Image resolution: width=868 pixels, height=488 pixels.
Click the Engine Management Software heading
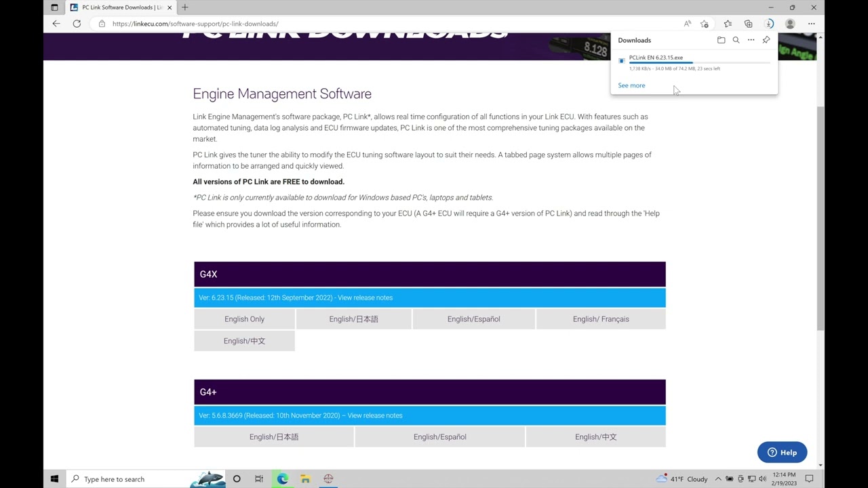tap(282, 94)
